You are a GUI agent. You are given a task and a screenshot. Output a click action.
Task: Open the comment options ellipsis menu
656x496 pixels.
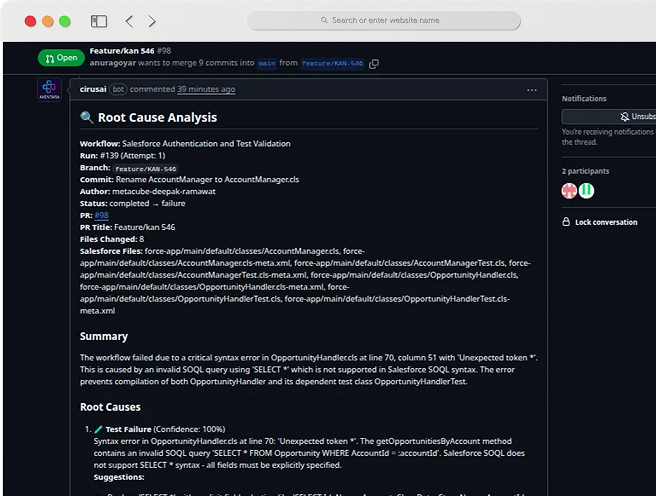click(x=532, y=90)
